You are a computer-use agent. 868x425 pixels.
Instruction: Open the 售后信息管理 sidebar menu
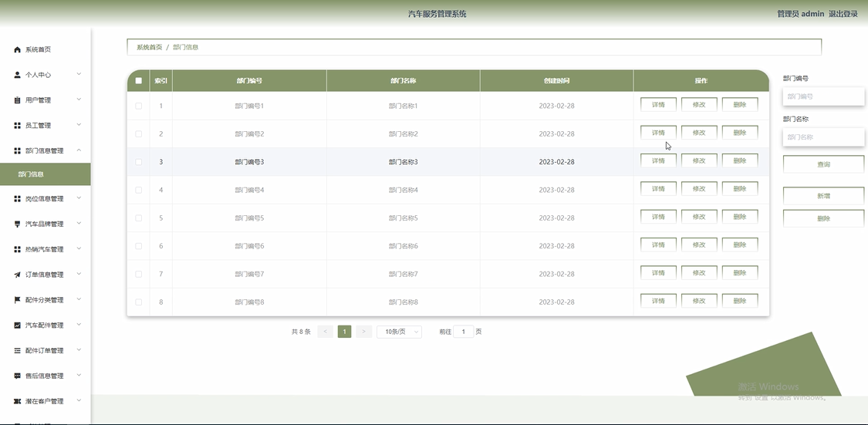click(46, 376)
